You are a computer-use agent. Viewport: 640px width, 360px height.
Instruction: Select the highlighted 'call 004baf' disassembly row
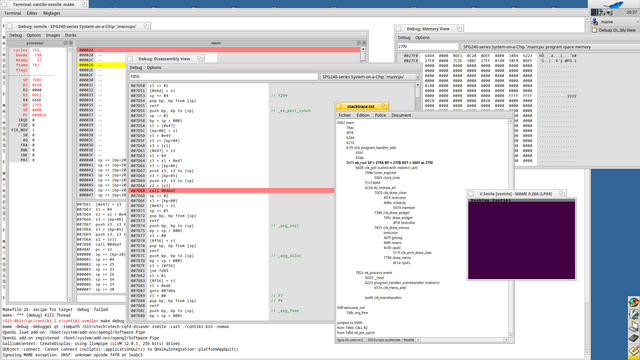pos(231,191)
